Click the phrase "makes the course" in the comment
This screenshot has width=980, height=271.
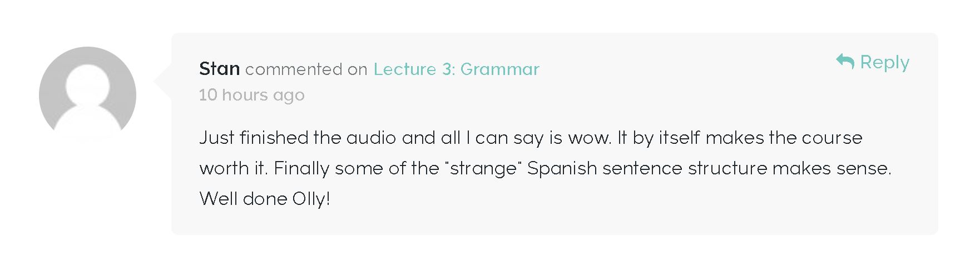pos(784,138)
